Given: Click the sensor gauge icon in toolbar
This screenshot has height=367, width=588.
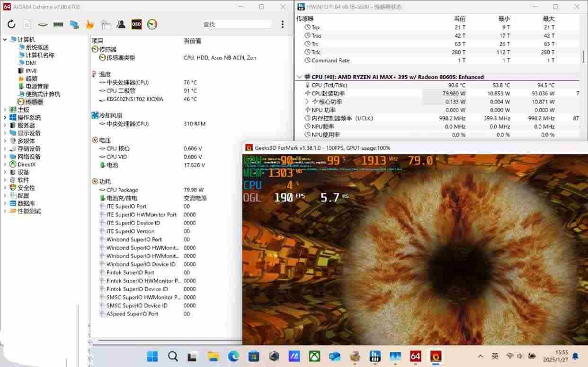Looking at the screenshot, I should 152,25.
